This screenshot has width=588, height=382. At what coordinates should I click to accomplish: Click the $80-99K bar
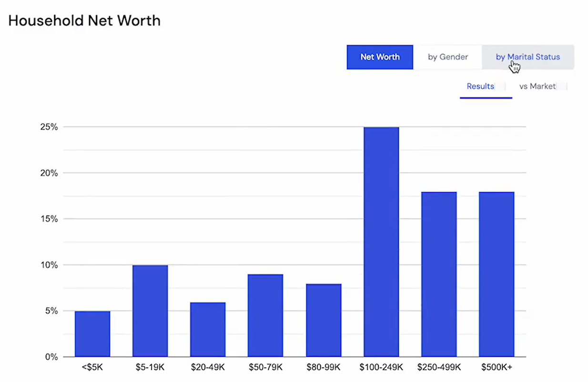point(324,320)
